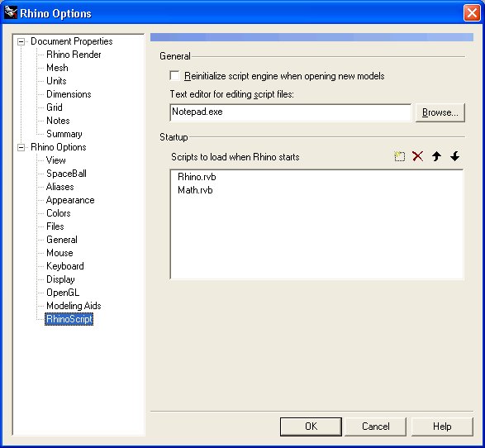This screenshot has height=448, width=485.
Task: Close the Rhino Options dialog
Action: click(472, 13)
